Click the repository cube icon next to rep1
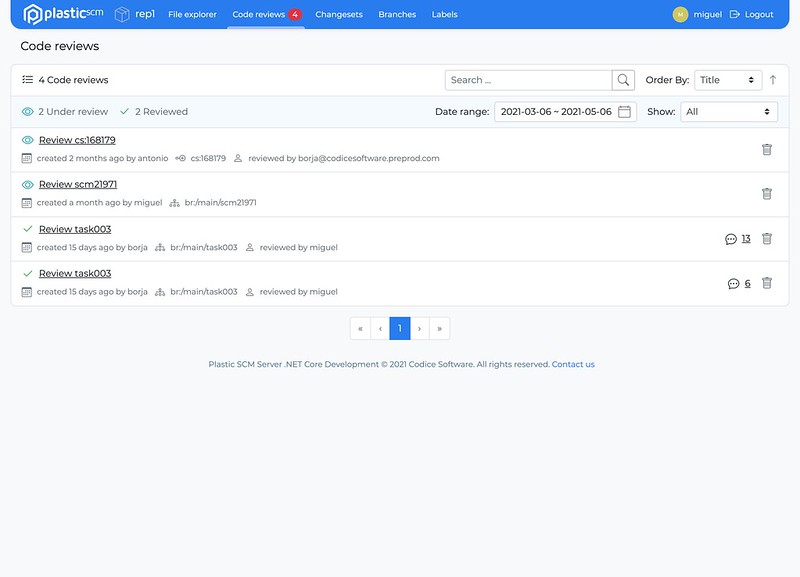Image resolution: width=800 pixels, height=577 pixels. [119, 13]
